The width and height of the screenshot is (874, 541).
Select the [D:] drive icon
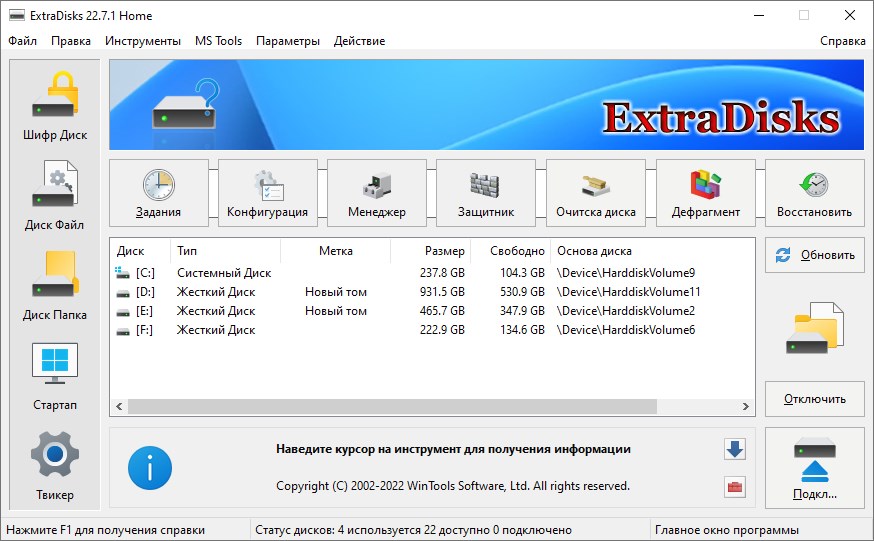(x=122, y=293)
